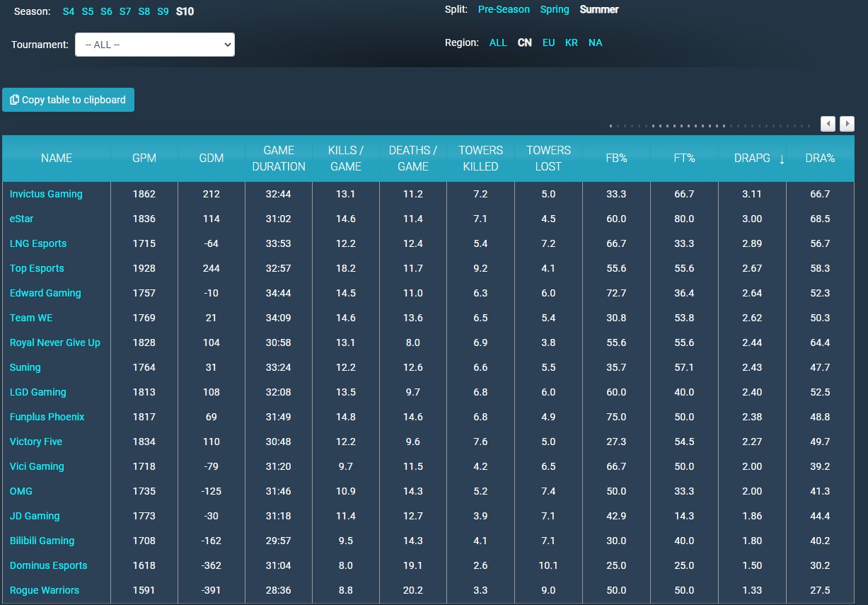
Task: Copy table to clipboard
Action: coord(69,100)
